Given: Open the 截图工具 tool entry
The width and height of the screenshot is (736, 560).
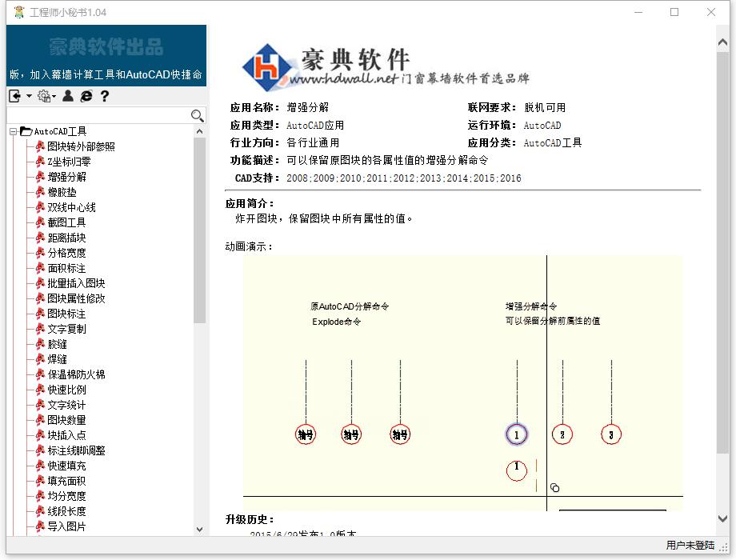Looking at the screenshot, I should click(x=66, y=222).
